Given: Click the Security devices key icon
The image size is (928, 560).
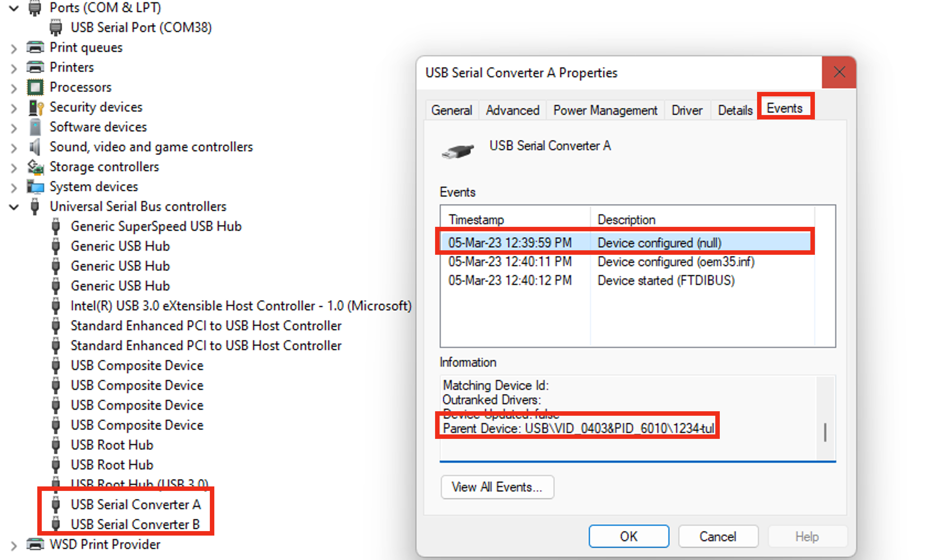Looking at the screenshot, I should click(36, 108).
